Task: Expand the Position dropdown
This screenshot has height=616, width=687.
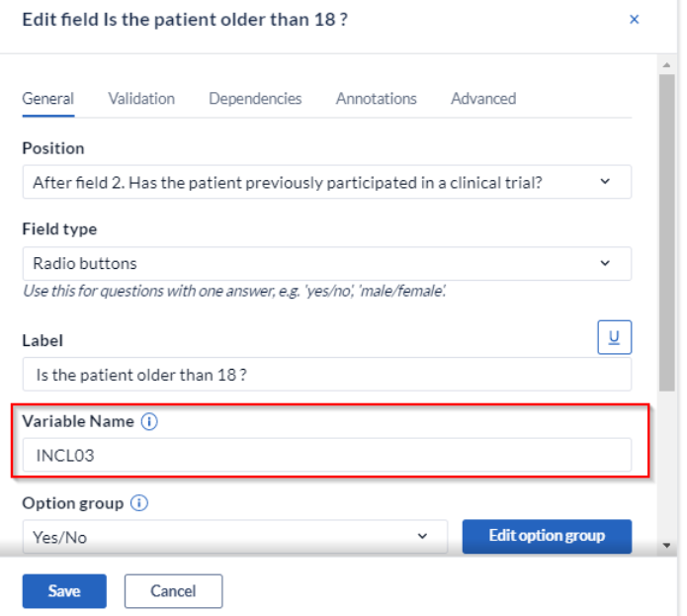Action: [x=327, y=182]
